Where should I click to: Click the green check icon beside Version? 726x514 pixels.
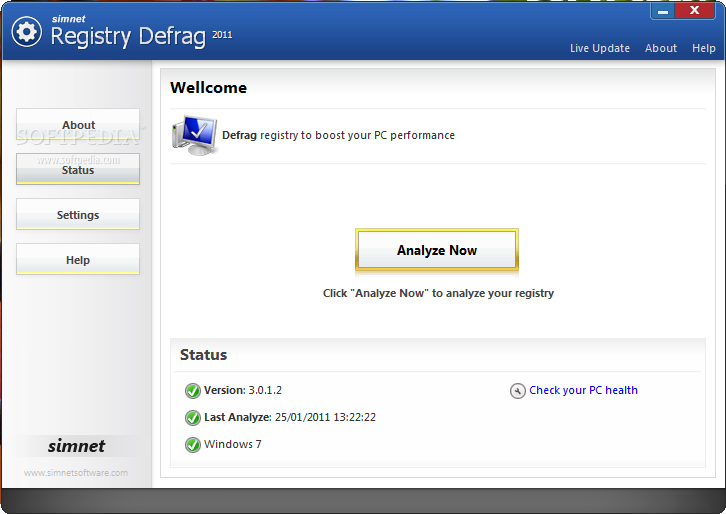pos(193,391)
